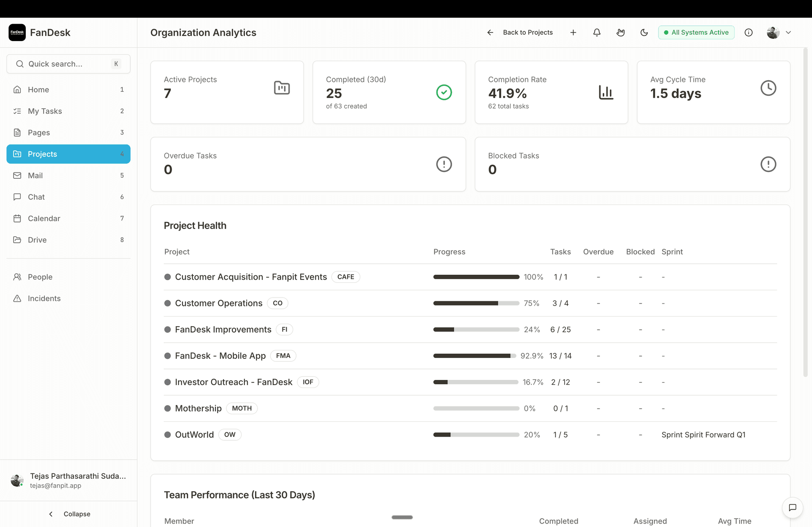Click Back to Projects

(528, 32)
